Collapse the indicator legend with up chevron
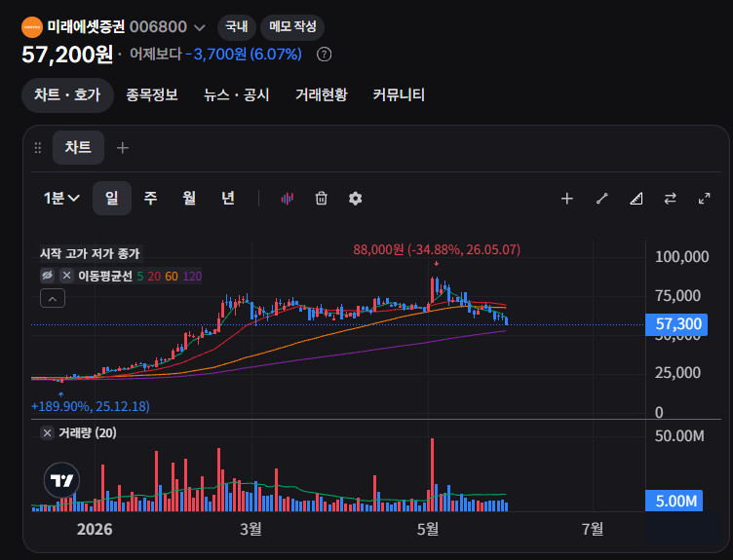733x560 pixels. (53, 298)
